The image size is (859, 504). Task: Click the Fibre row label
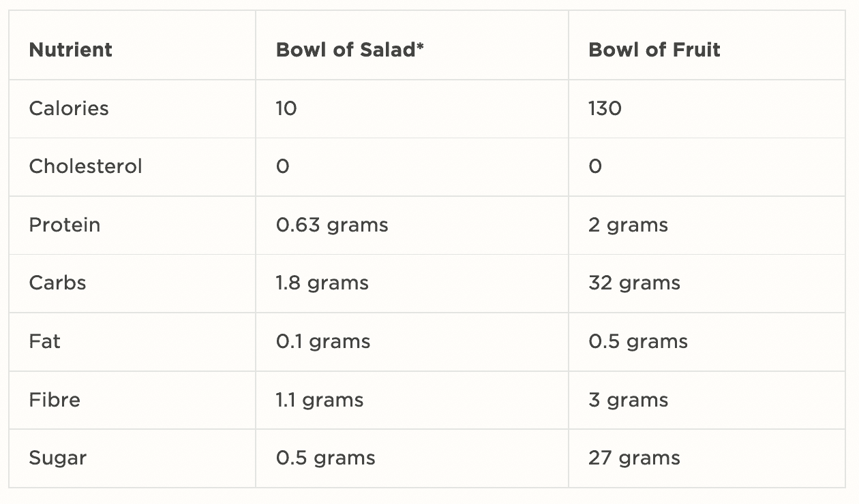(x=55, y=399)
